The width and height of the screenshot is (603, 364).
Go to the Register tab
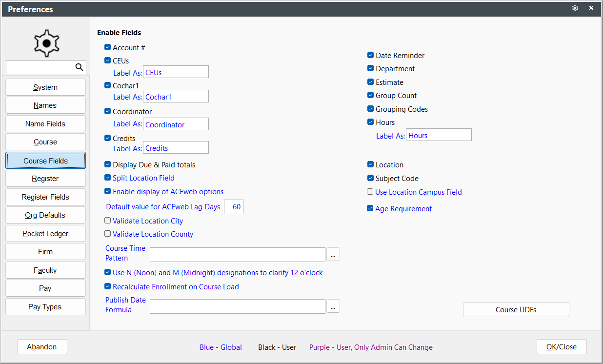(x=46, y=179)
